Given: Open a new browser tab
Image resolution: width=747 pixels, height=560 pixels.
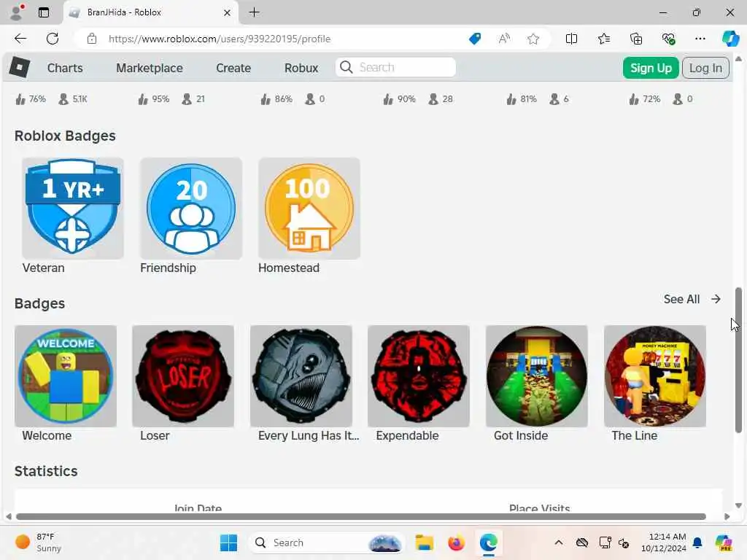Looking at the screenshot, I should [x=255, y=12].
